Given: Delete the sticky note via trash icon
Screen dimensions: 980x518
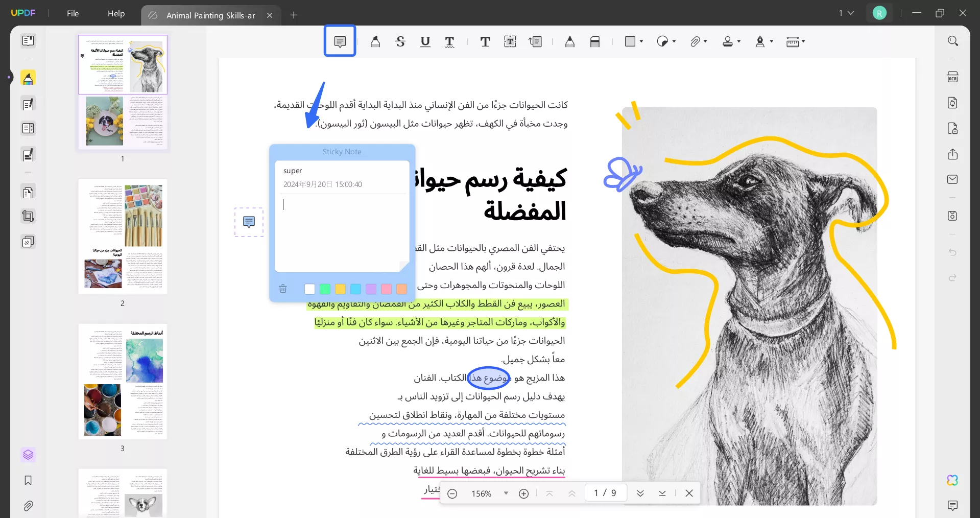Looking at the screenshot, I should [283, 289].
